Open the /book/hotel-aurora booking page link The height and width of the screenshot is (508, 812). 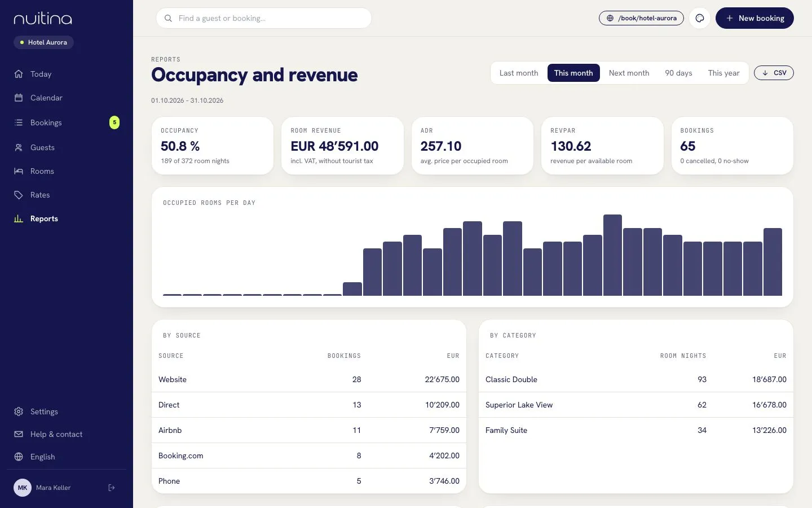click(x=641, y=18)
